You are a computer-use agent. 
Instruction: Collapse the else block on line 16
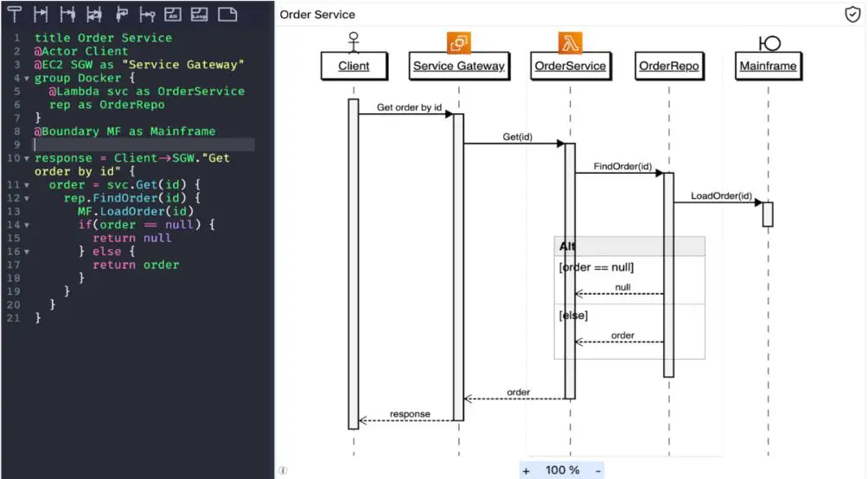pyautogui.click(x=26, y=252)
